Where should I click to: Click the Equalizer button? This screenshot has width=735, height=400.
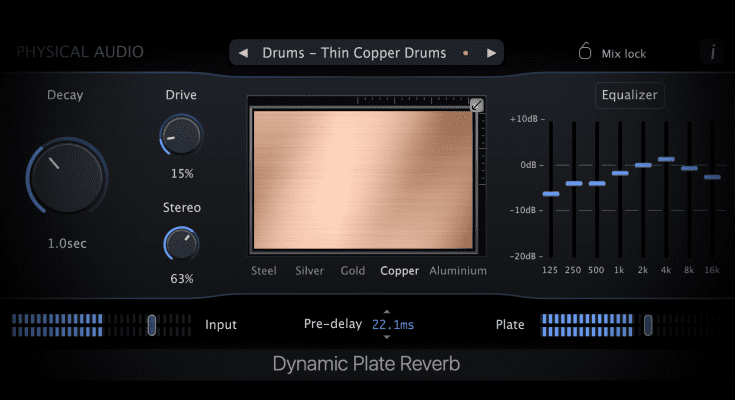[630, 96]
